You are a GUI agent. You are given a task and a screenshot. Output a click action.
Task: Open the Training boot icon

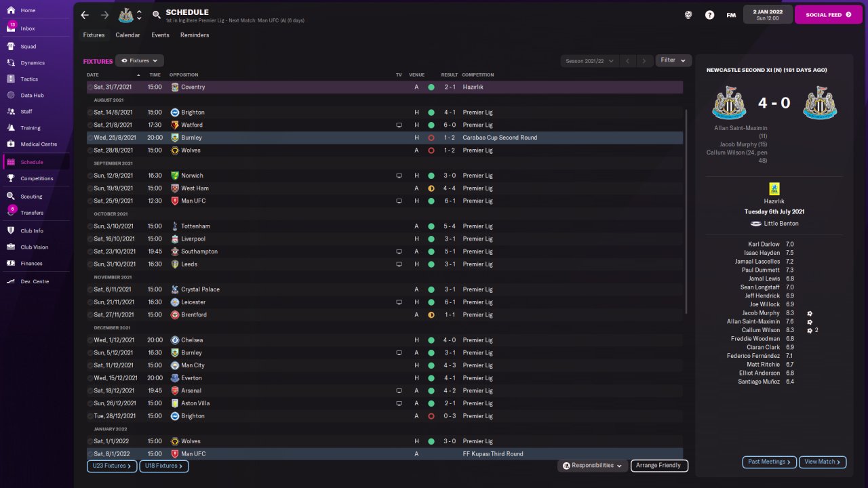pyautogui.click(x=11, y=127)
